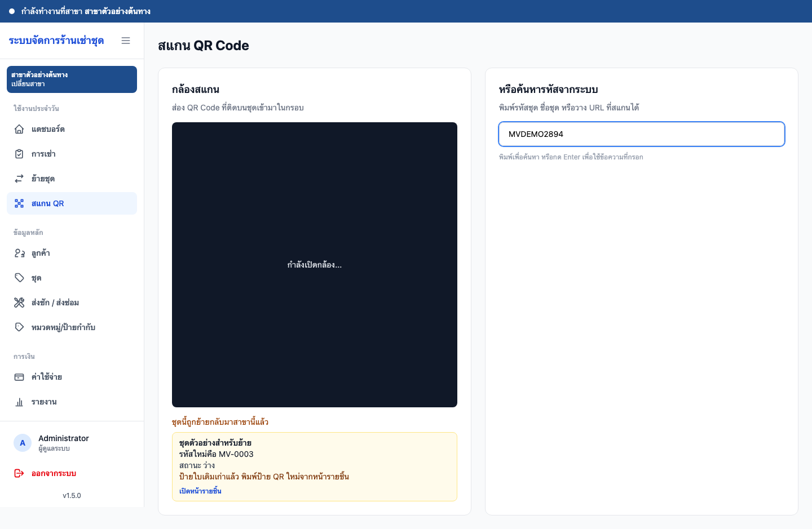The image size is (812, 529).
Task: Open ย้ายชุด in the sidebar
Action: coord(72,179)
